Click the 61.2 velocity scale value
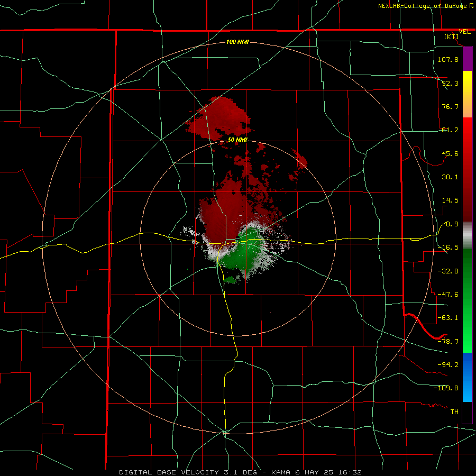476x476 pixels. tap(450, 130)
